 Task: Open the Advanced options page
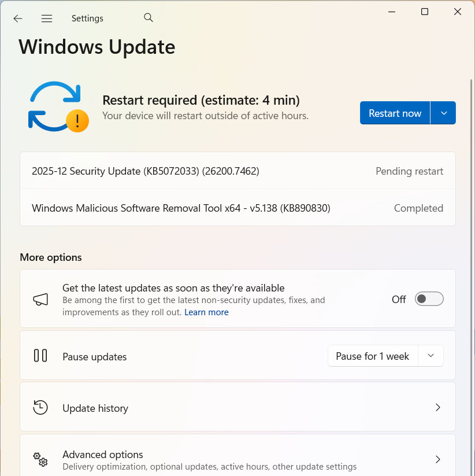click(x=103, y=455)
